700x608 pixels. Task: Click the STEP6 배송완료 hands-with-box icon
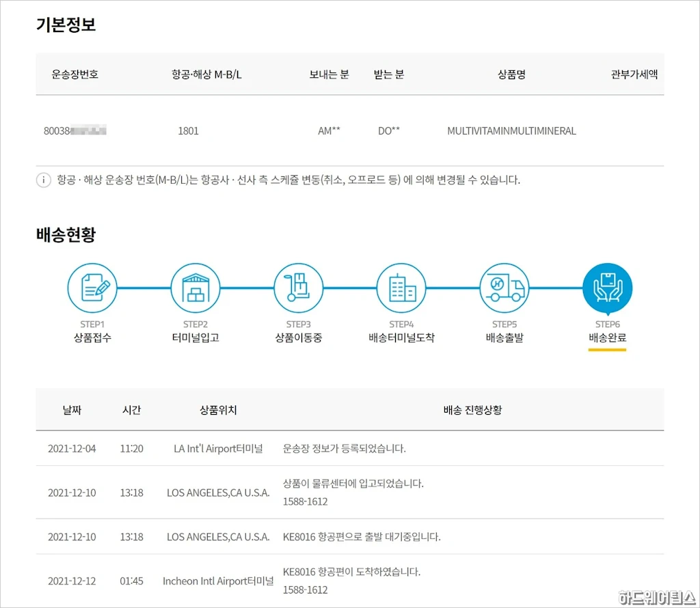[608, 288]
